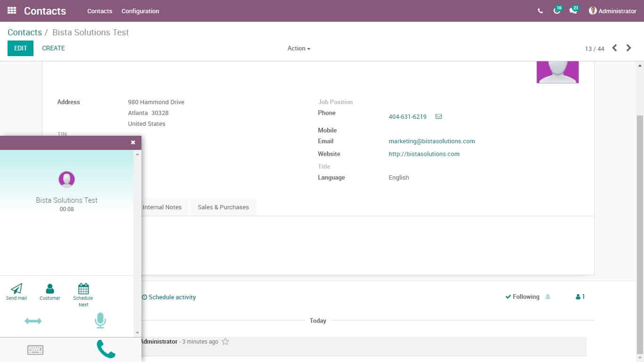Click the 13 / 44 pager counter
This screenshot has width=644, height=362.
click(594, 49)
